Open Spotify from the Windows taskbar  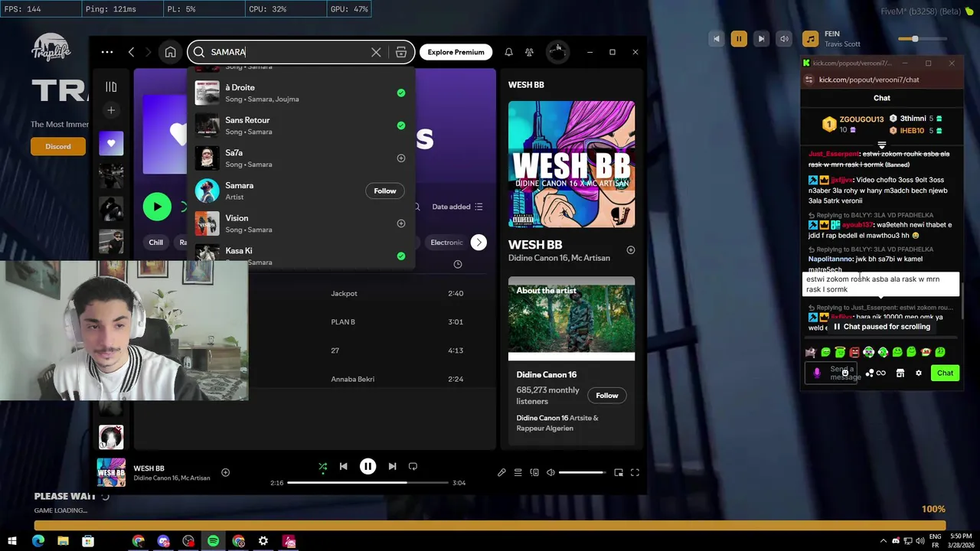pyautogui.click(x=213, y=541)
